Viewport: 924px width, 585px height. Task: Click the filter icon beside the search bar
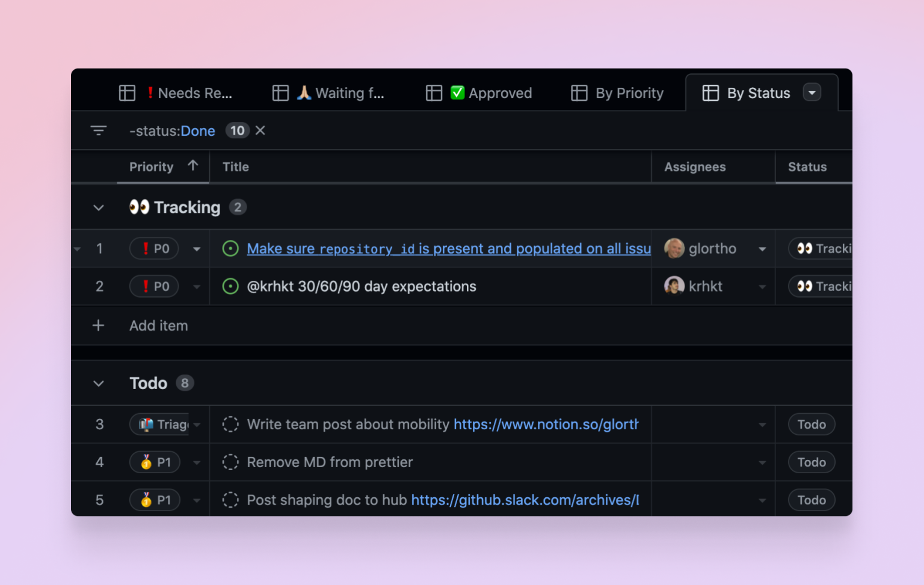pyautogui.click(x=98, y=130)
